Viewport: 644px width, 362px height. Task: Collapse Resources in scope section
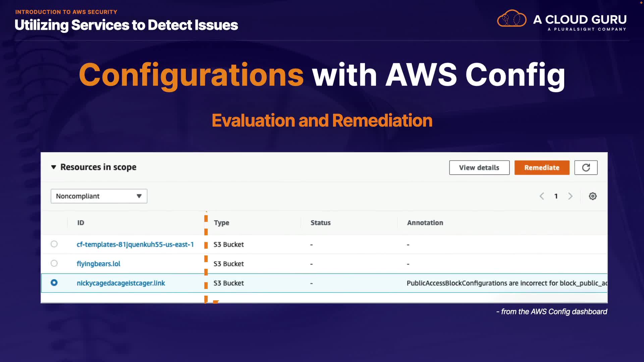pos(54,167)
